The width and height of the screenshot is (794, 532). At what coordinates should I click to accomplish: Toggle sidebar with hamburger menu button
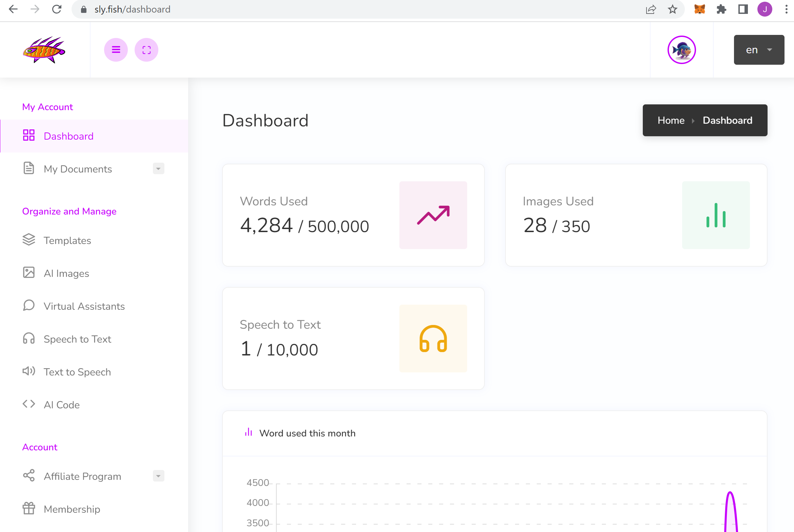[116, 50]
